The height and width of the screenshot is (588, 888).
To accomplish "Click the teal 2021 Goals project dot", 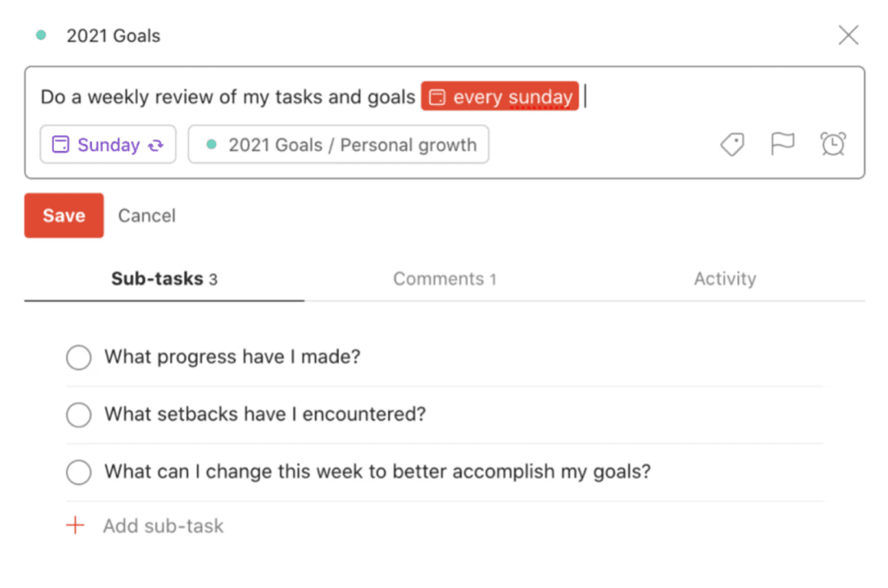I will coord(41,36).
